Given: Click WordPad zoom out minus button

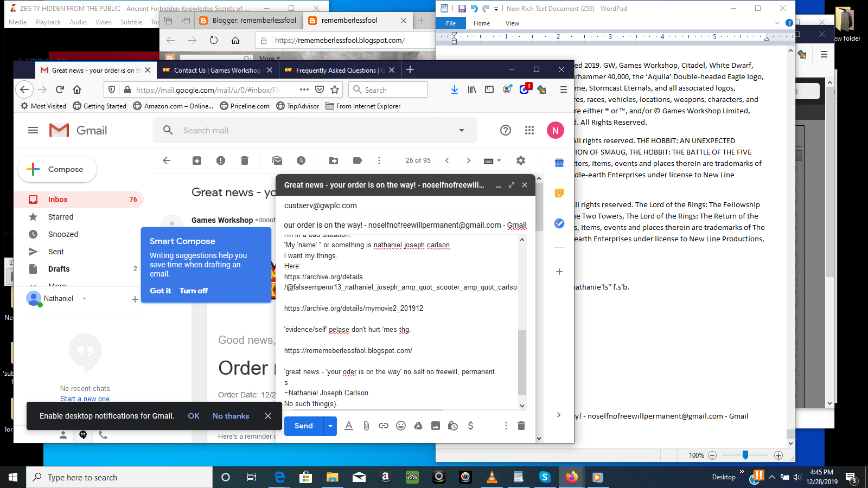Looking at the screenshot, I should pos(712,455).
